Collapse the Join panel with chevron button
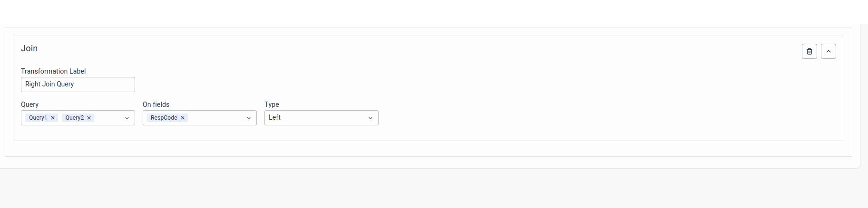Screen dimensions: 868x208 click(828, 51)
